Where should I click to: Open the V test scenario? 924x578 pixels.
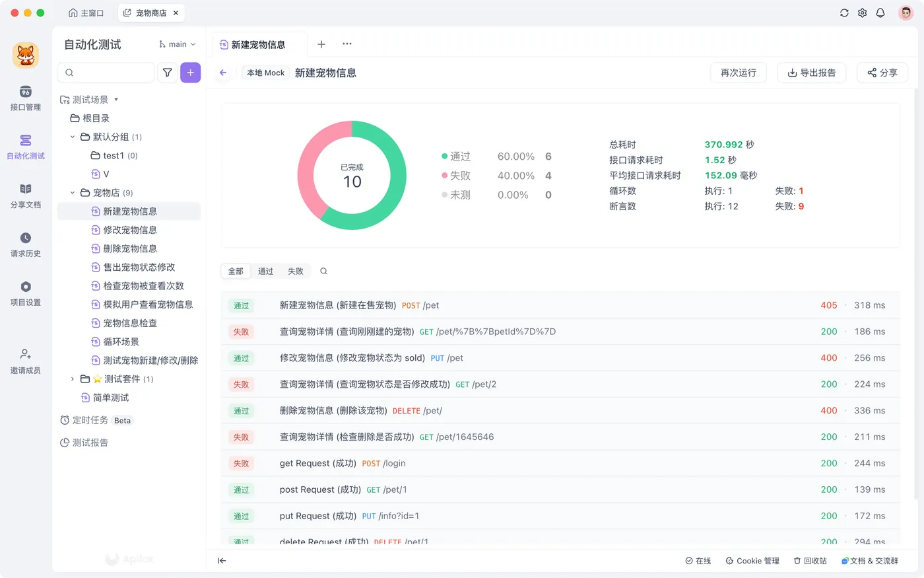click(100, 174)
